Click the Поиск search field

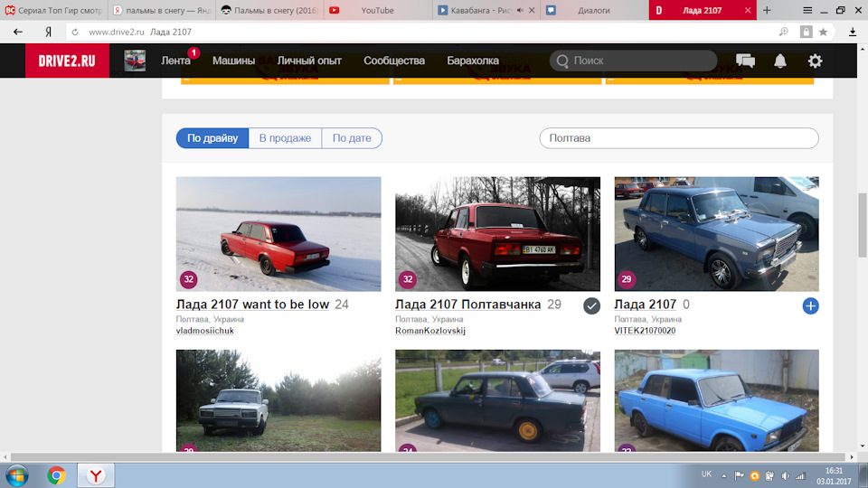[633, 61]
